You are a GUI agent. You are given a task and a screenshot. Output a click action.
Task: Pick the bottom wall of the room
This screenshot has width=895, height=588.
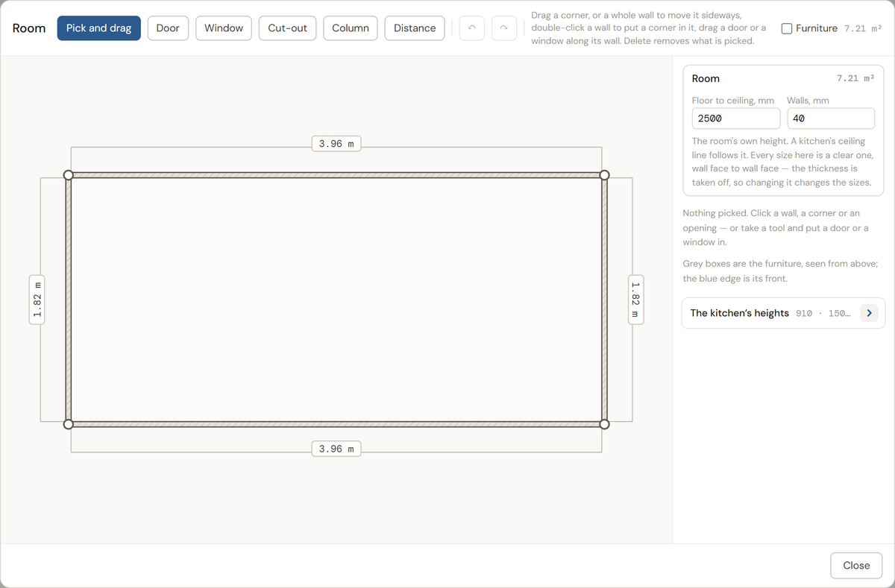336,425
